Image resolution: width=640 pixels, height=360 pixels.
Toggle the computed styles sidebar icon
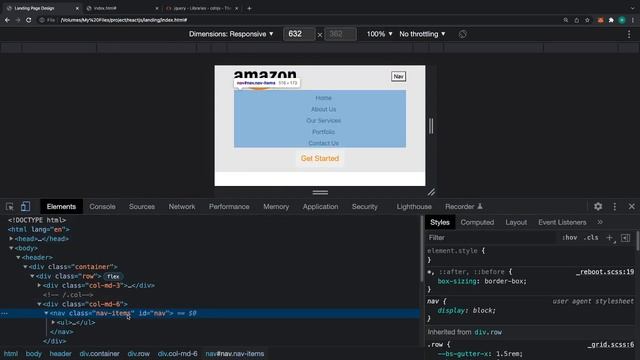[x=625, y=238]
